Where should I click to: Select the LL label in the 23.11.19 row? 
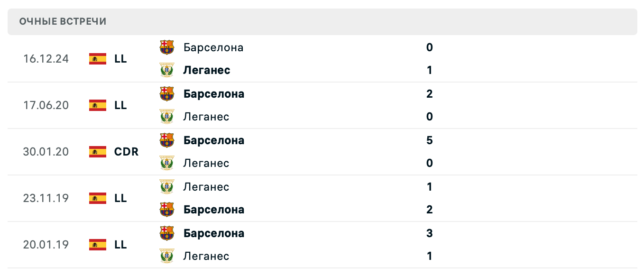pyautogui.click(x=121, y=198)
